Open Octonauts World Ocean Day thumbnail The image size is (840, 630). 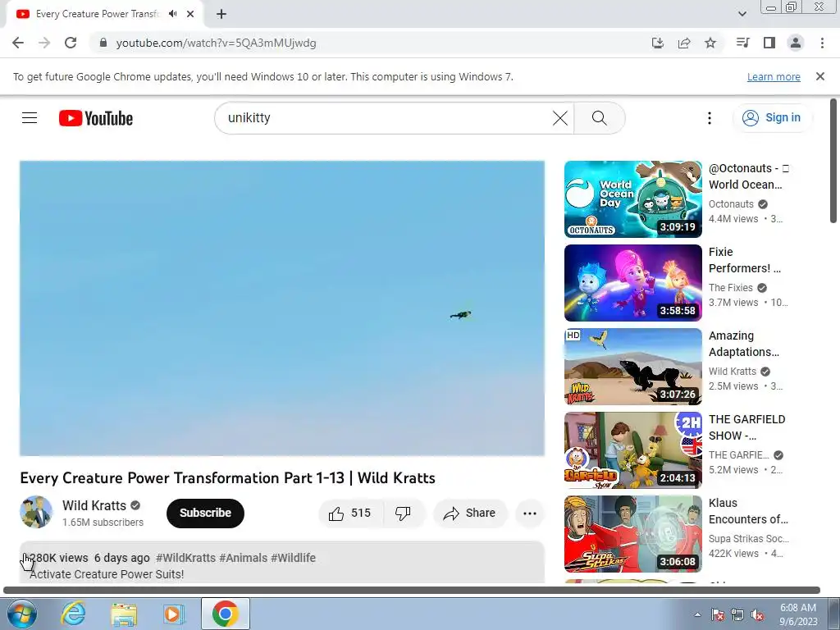[632, 199]
